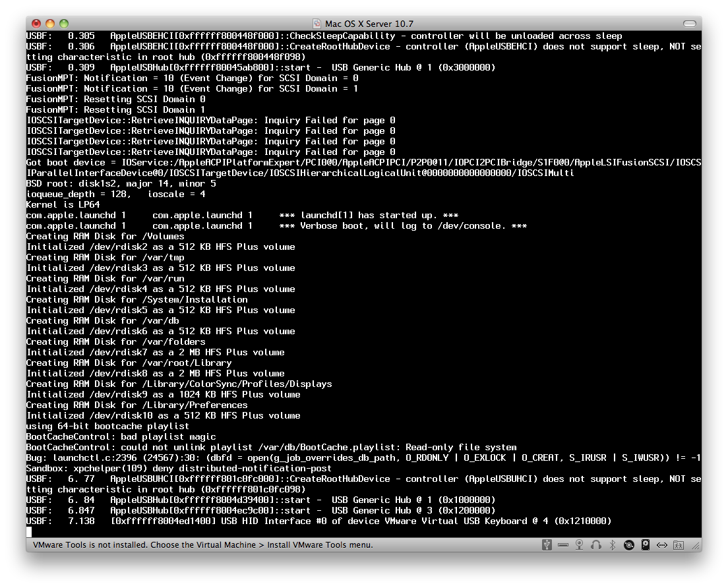Click 'FusionMPT: Resetting SCSI Domain 0' line

115,100
